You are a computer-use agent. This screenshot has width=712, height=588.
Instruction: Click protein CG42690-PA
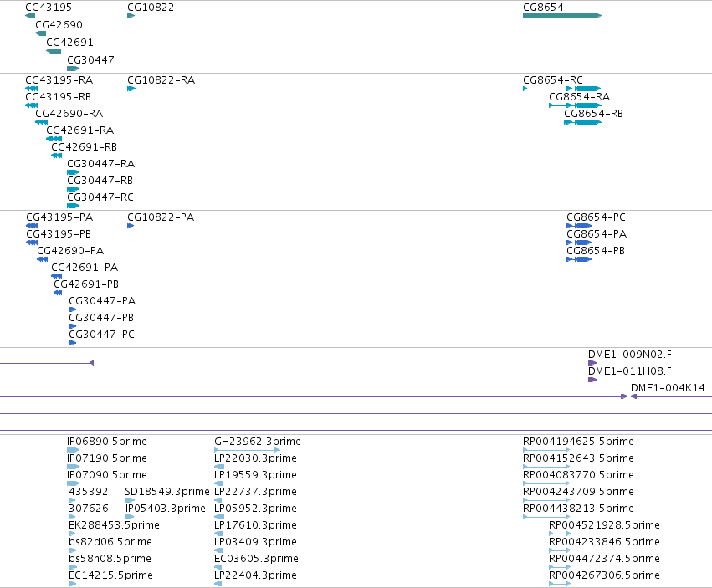coord(71,251)
